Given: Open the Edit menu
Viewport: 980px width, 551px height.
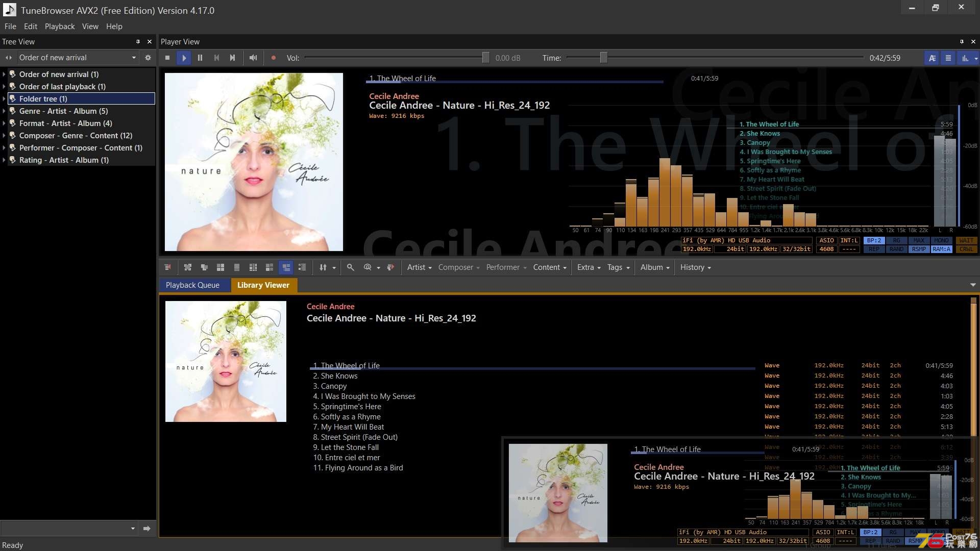Looking at the screenshot, I should click(x=31, y=27).
